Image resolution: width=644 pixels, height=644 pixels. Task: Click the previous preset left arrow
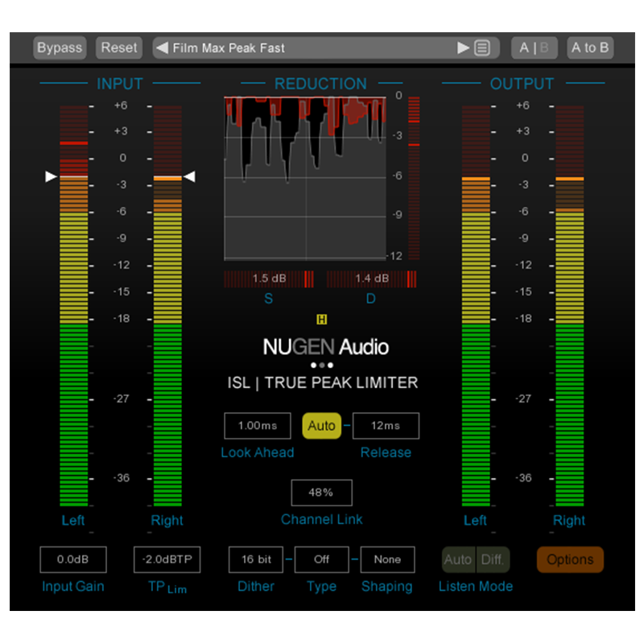click(163, 48)
